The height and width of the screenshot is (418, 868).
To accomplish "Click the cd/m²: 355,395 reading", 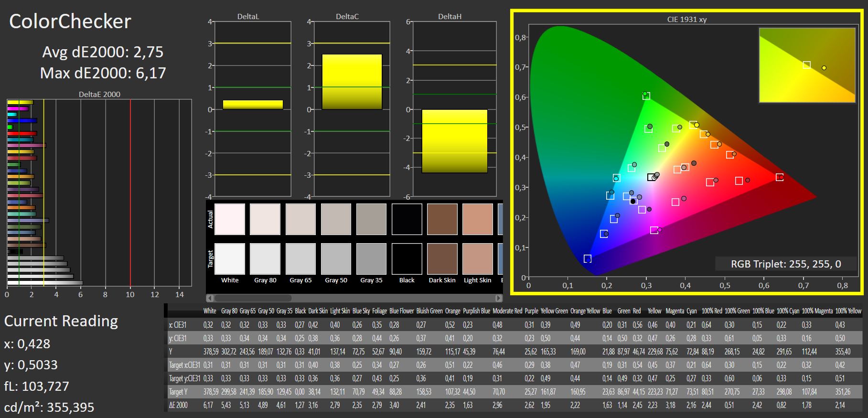I will 49,407.
